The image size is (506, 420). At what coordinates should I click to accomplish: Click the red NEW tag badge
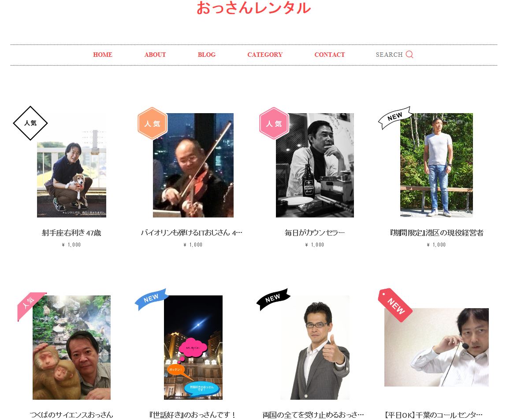point(395,305)
